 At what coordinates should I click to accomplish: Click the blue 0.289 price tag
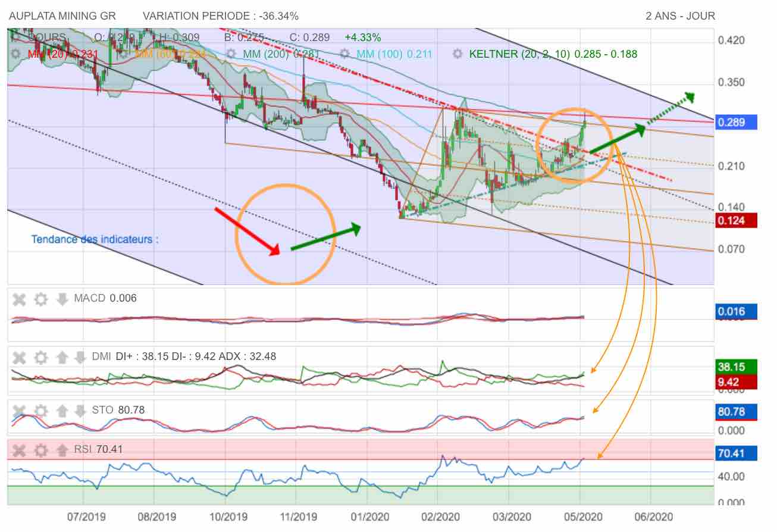(737, 123)
